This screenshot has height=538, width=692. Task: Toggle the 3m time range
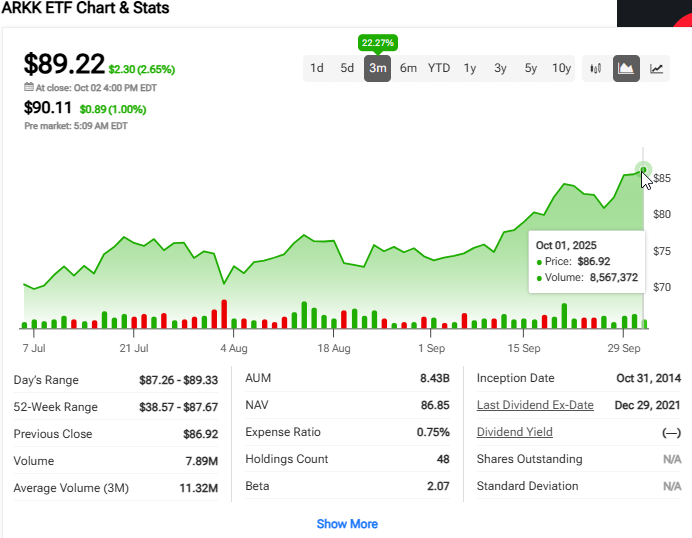[x=378, y=68]
